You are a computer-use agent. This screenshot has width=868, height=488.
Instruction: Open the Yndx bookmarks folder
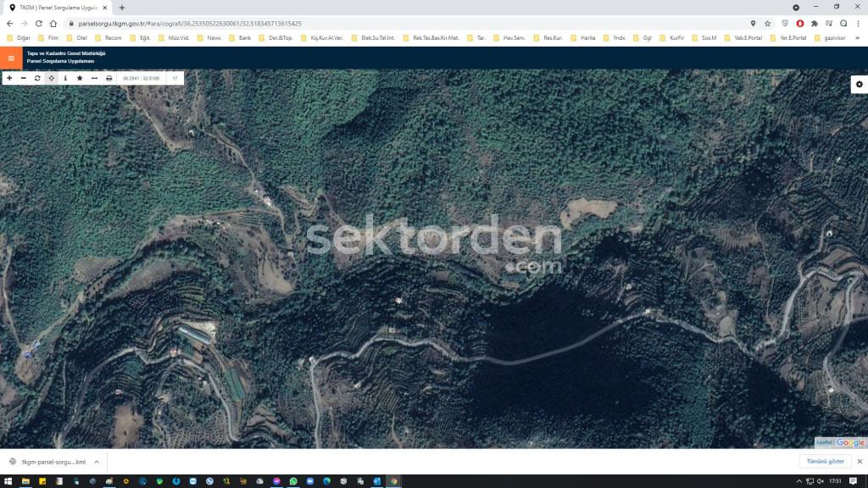point(614,37)
